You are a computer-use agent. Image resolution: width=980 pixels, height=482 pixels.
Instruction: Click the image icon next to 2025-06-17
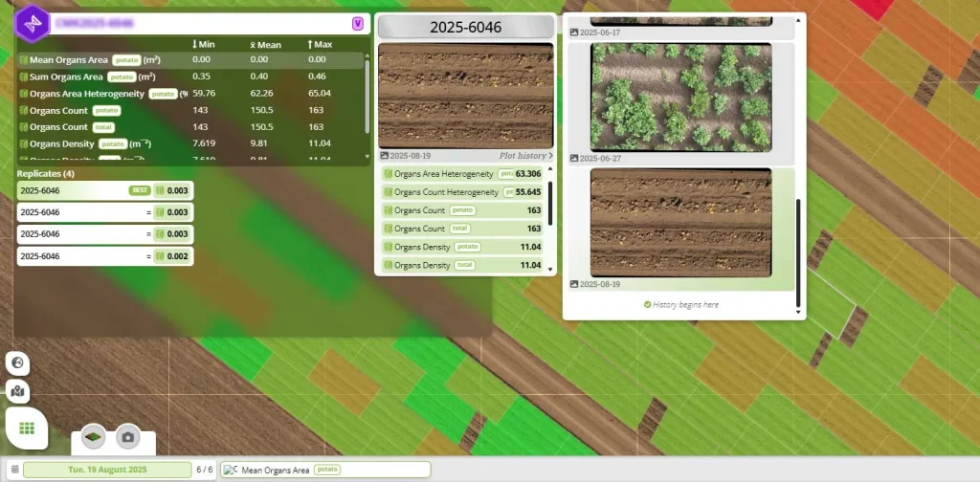(x=574, y=33)
